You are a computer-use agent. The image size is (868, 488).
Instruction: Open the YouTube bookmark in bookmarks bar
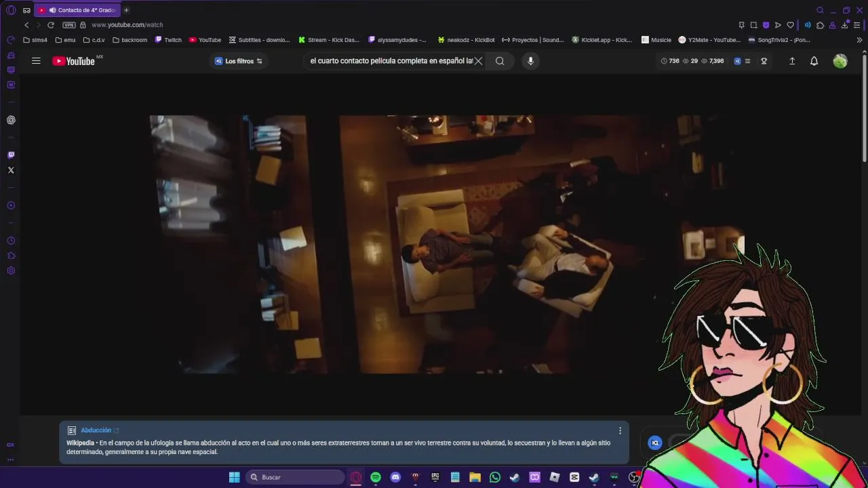[205, 40]
